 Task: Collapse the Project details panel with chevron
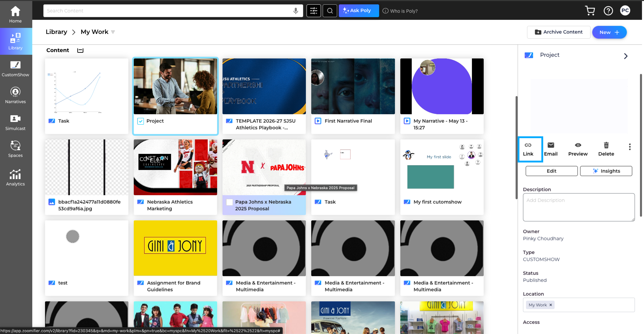pos(625,56)
